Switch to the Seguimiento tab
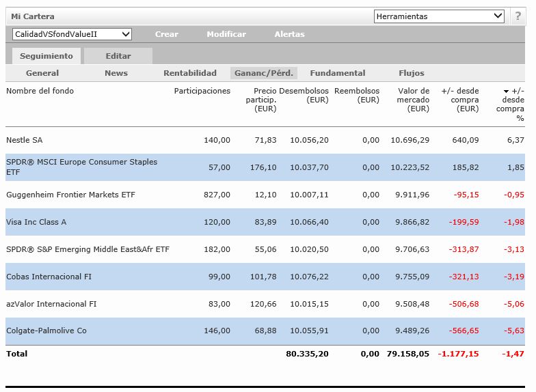This screenshot has width=536, height=392. coord(46,56)
